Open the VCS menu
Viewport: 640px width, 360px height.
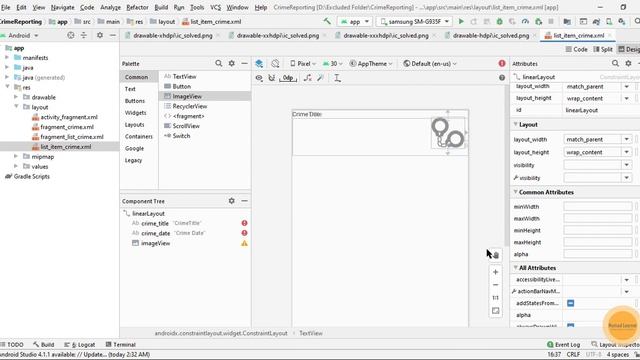[x=216, y=7]
